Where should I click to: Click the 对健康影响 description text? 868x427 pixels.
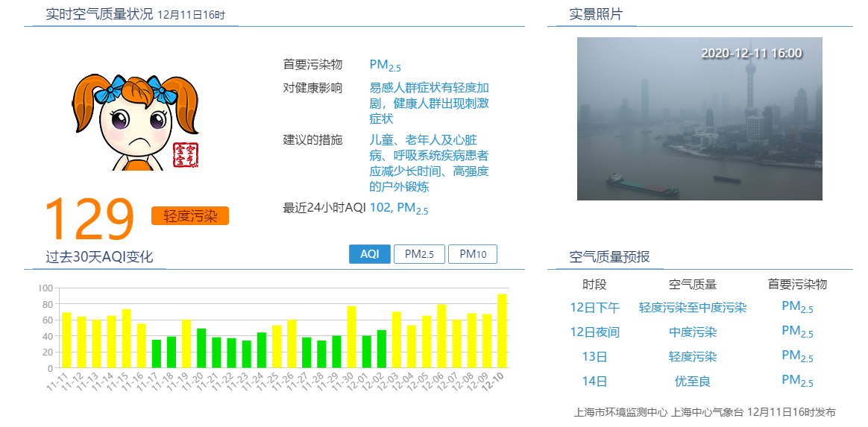[x=429, y=103]
